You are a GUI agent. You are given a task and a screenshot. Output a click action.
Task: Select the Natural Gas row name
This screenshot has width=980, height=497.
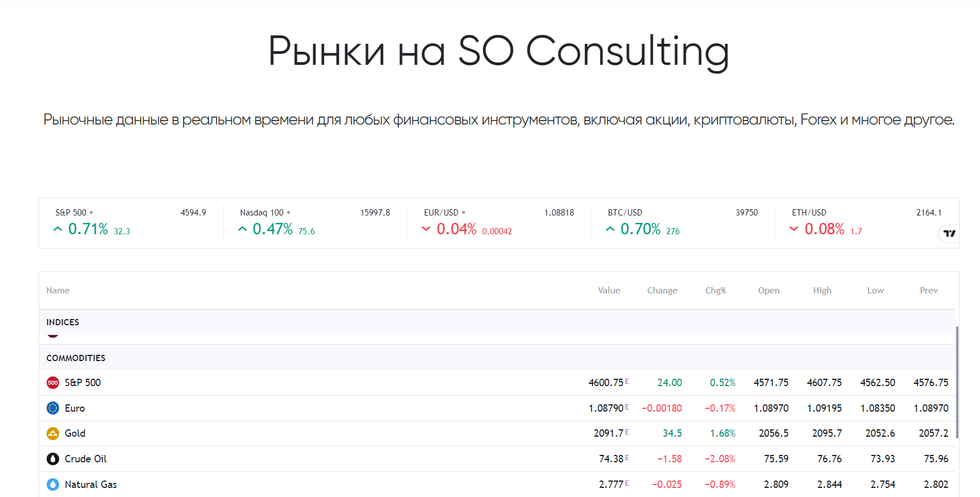(91, 484)
